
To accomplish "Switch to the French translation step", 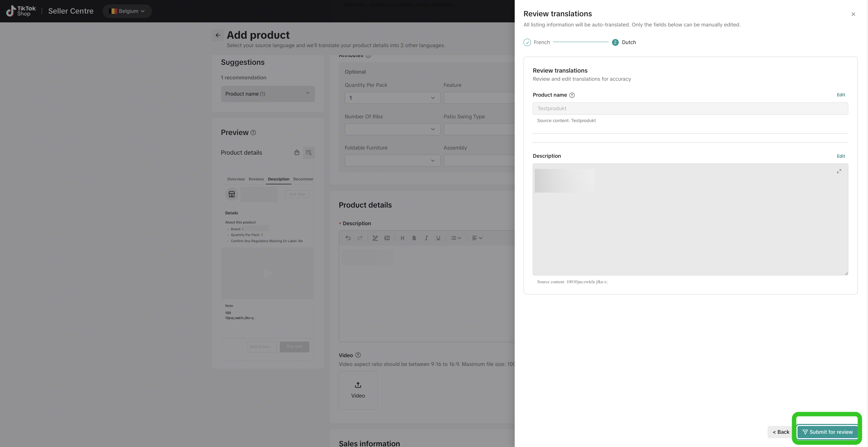I will tap(537, 42).
